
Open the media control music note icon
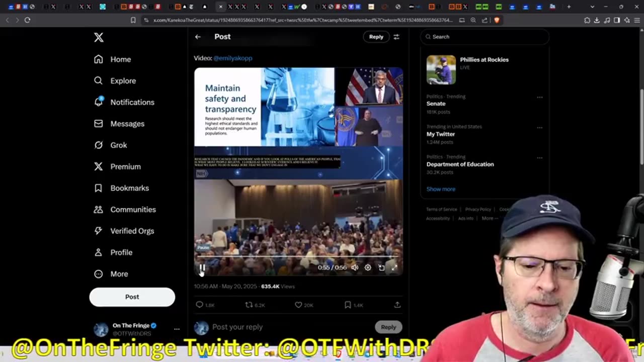(x=607, y=20)
